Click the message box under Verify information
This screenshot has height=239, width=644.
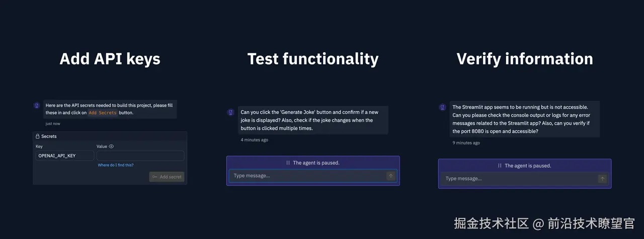518,179
